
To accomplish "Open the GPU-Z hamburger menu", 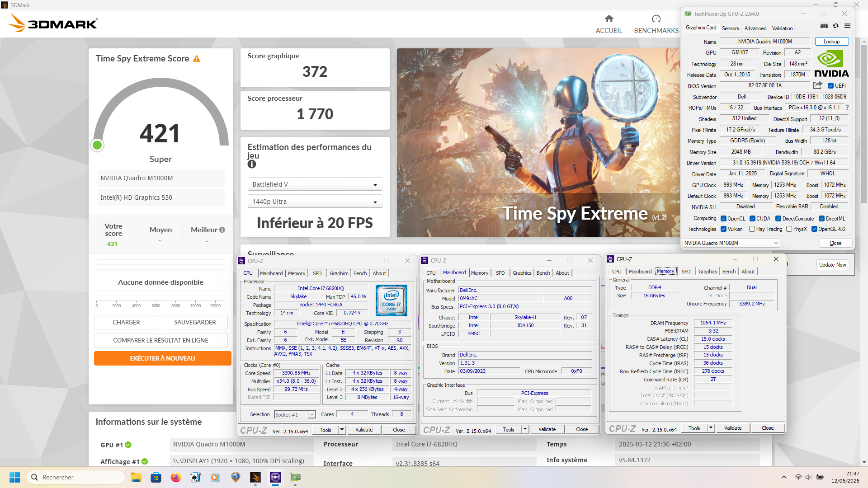I will tap(848, 26).
